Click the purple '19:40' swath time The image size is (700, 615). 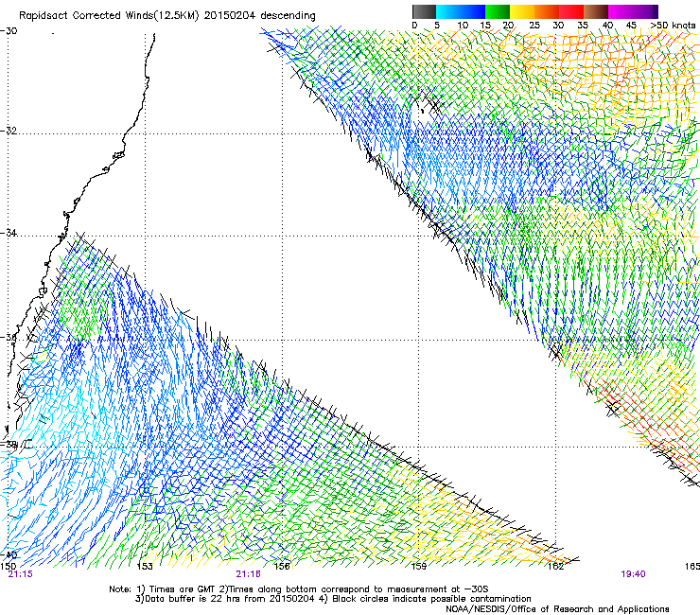tap(633, 574)
